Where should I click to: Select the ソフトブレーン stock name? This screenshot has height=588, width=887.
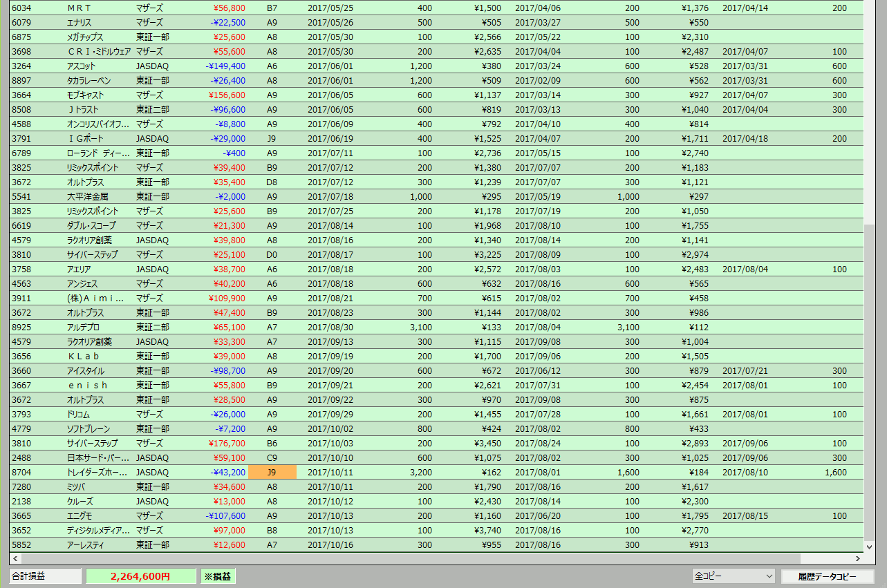pos(87,428)
